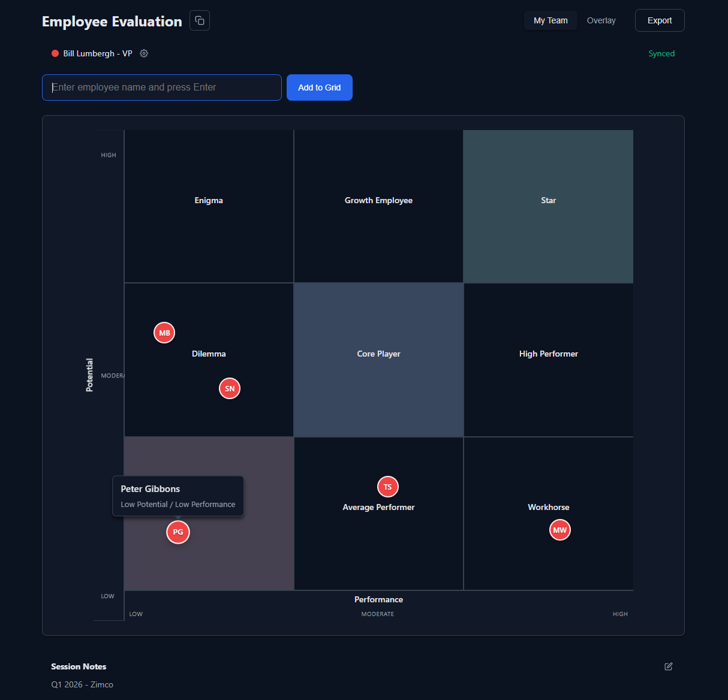The height and width of the screenshot is (700, 728).
Task: Open settings gear next to Bill Lumbergh
Action: (144, 53)
